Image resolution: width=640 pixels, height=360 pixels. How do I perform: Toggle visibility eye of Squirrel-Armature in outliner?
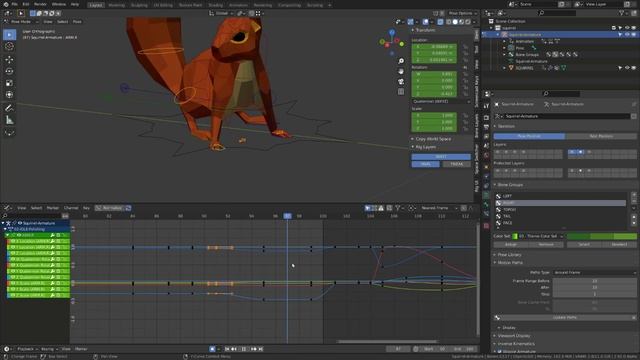pyautogui.click(x=627, y=35)
